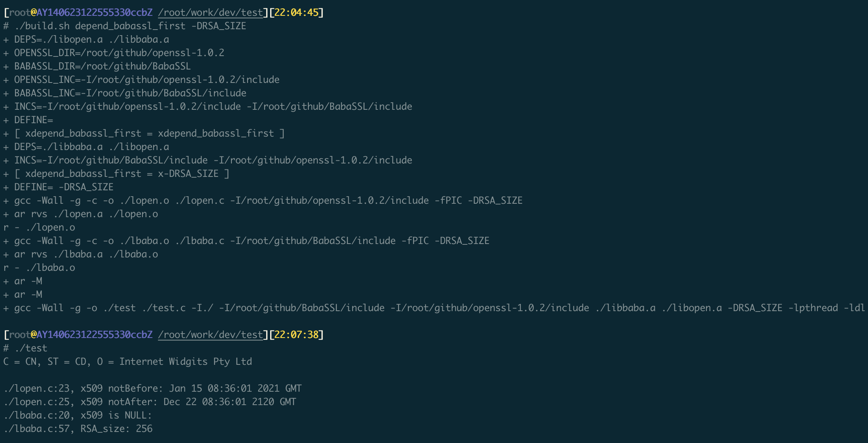Click the 22:07:38 timestamp in the prompt

click(296, 335)
